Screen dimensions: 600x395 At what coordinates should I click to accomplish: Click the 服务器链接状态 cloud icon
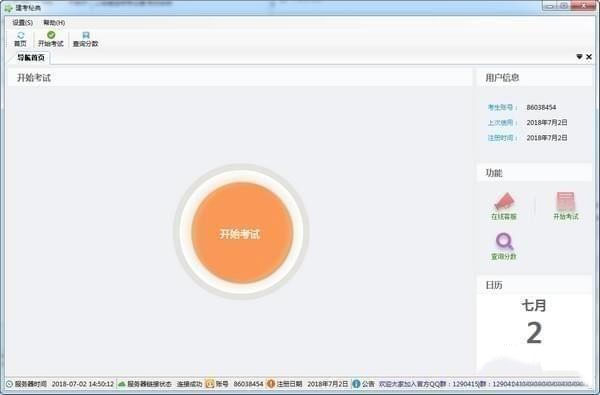pyautogui.click(x=122, y=384)
